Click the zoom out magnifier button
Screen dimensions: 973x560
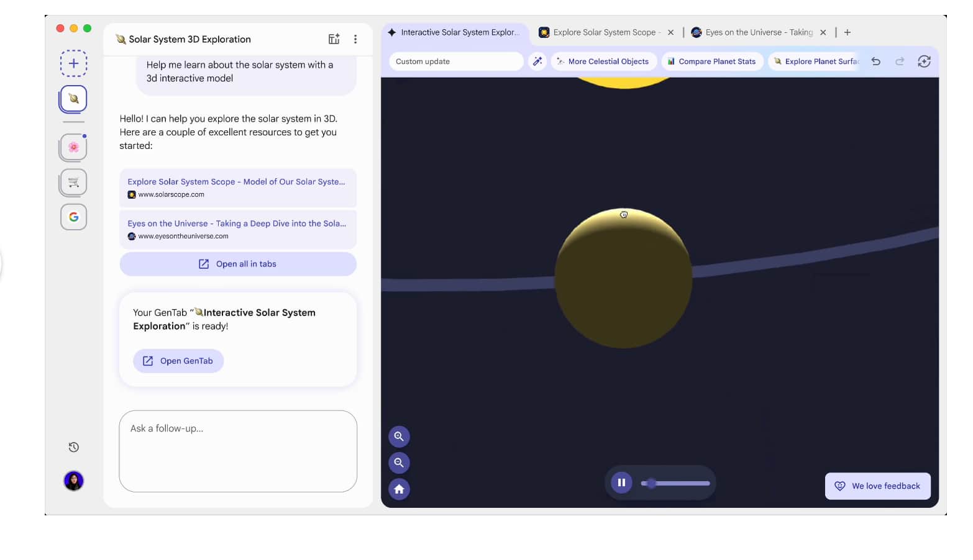pos(399,463)
